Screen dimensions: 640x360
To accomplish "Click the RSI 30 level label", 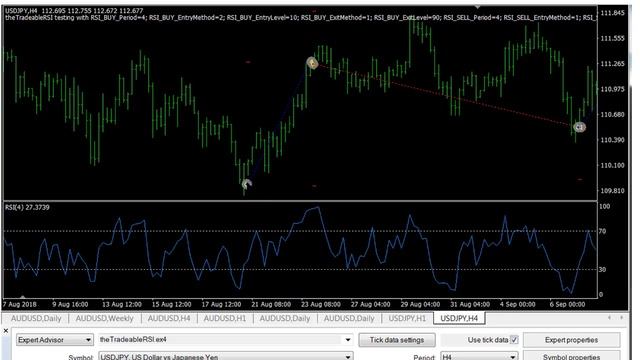I will coord(602,269).
